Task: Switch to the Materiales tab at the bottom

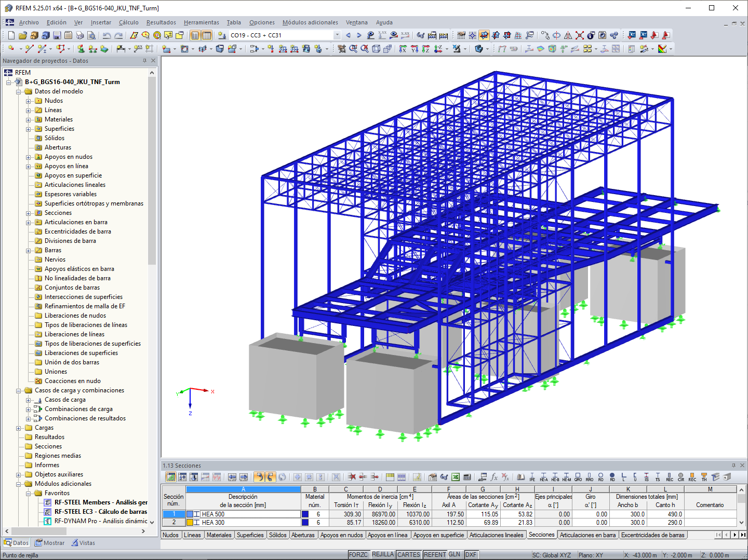Action: [219, 535]
